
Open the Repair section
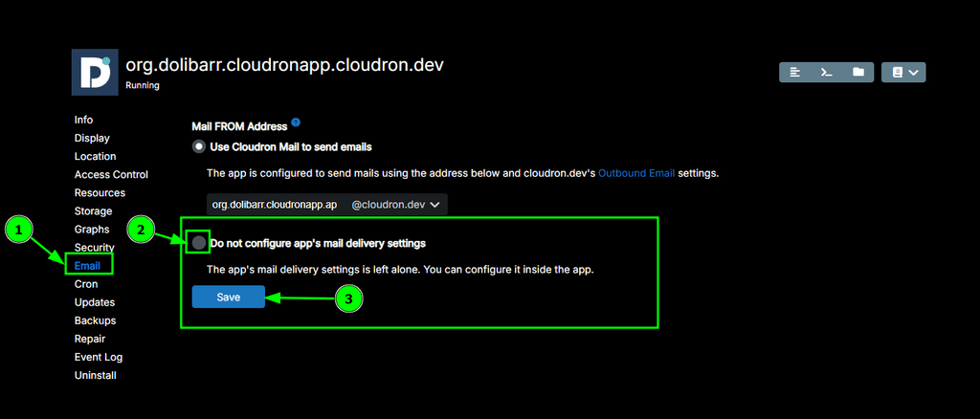90,339
